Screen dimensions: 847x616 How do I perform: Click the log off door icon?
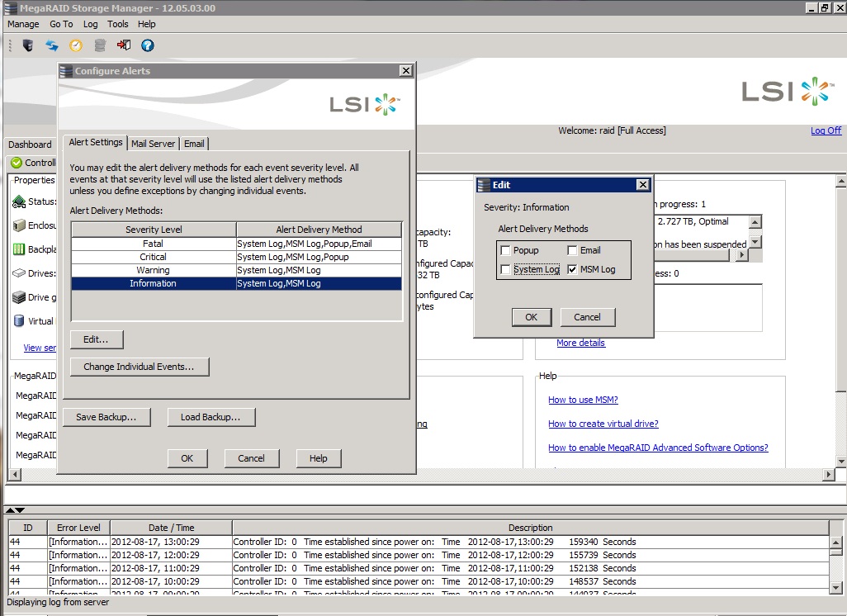(124, 45)
